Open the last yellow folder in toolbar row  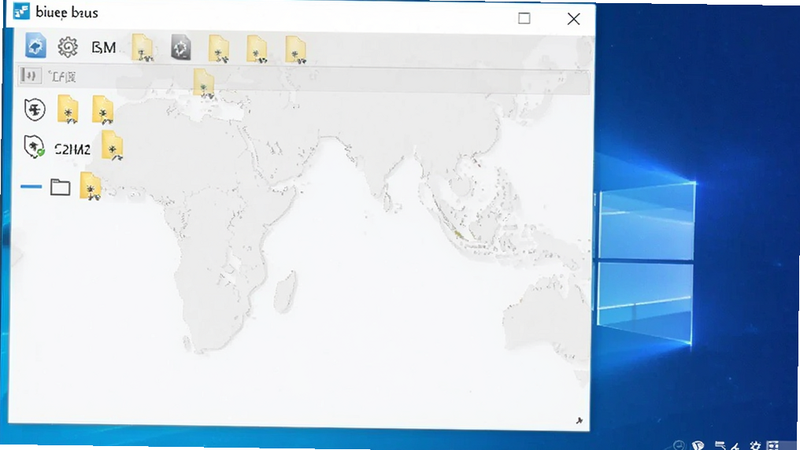[295, 50]
